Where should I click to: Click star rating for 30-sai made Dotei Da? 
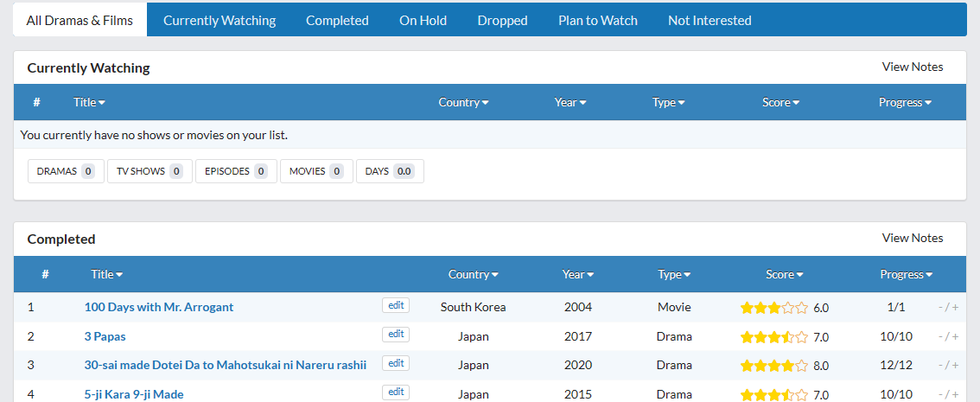(774, 366)
